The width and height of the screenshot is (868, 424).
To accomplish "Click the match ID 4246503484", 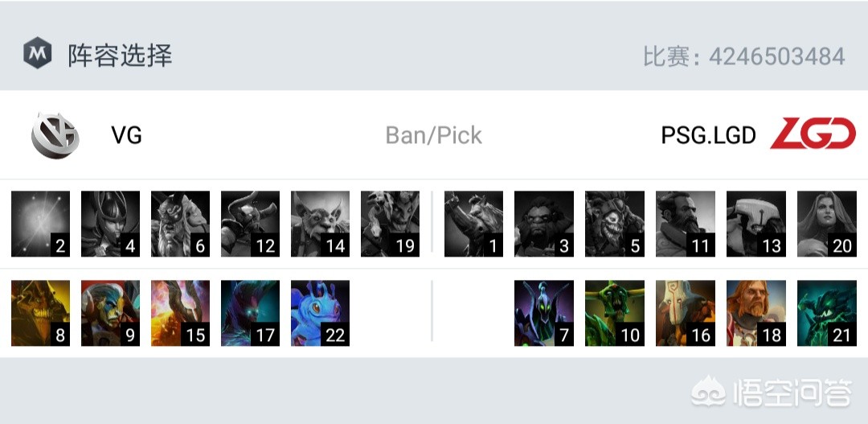I will [x=777, y=56].
